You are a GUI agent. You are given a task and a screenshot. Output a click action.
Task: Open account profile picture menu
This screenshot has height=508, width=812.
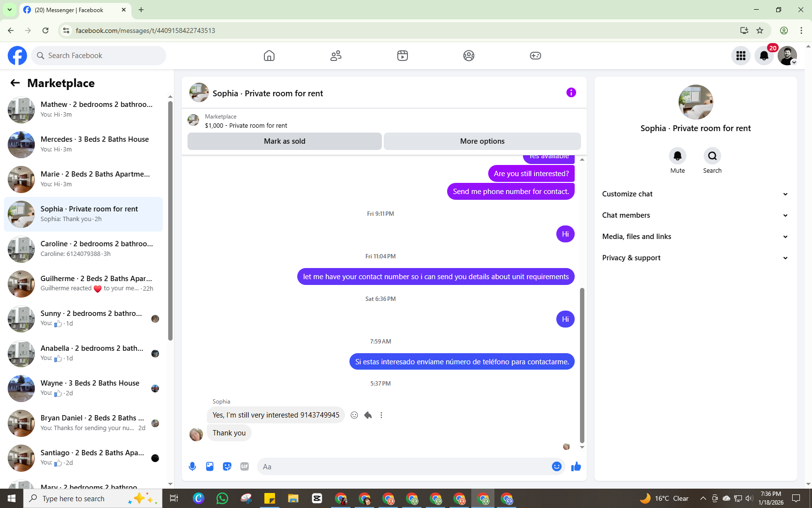pyautogui.click(x=787, y=56)
